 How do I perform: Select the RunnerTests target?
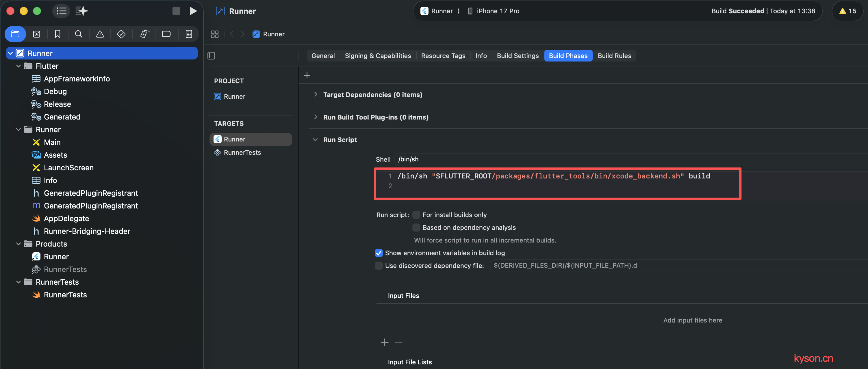click(242, 152)
